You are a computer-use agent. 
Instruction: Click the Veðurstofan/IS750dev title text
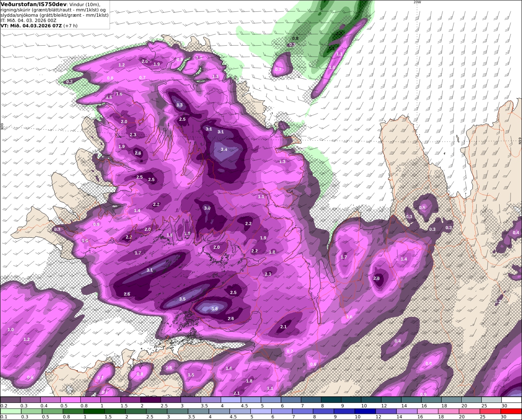coord(33,4)
